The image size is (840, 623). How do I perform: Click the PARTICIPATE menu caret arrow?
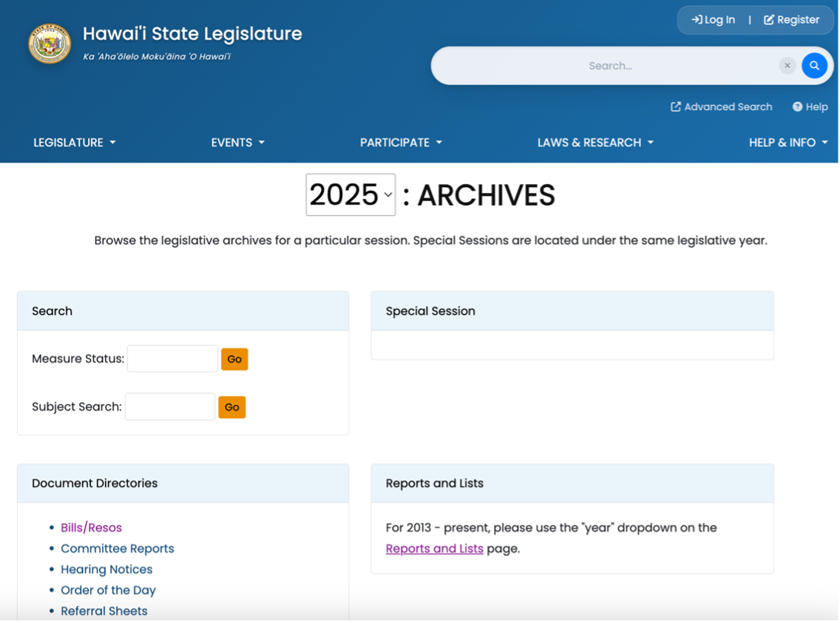click(x=438, y=143)
